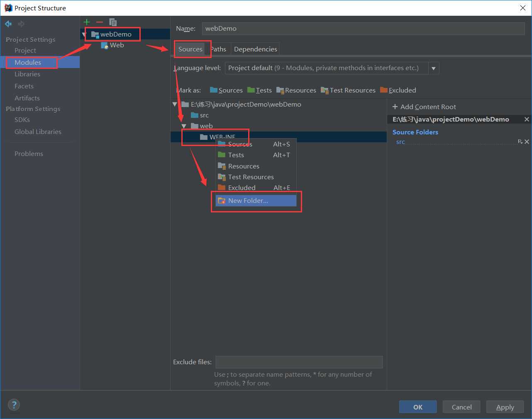Viewport: 532px width, 419px height.
Task: Click the Apply button
Action: tap(505, 407)
